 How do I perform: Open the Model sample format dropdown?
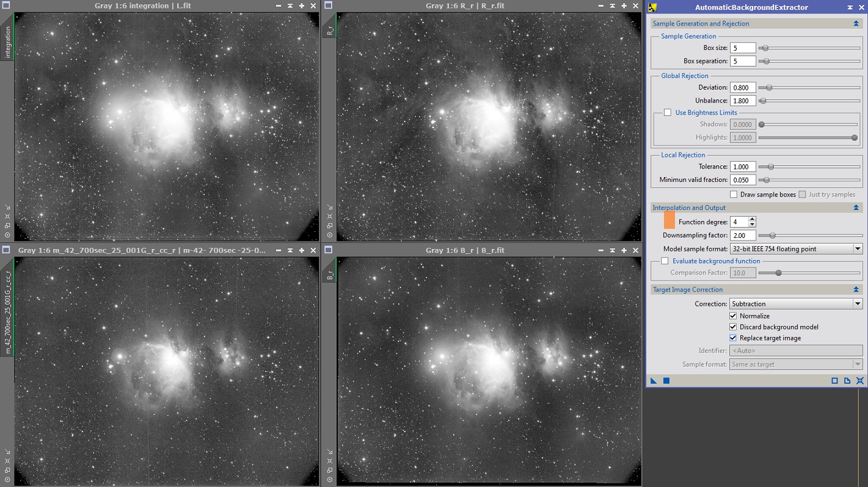(x=796, y=249)
